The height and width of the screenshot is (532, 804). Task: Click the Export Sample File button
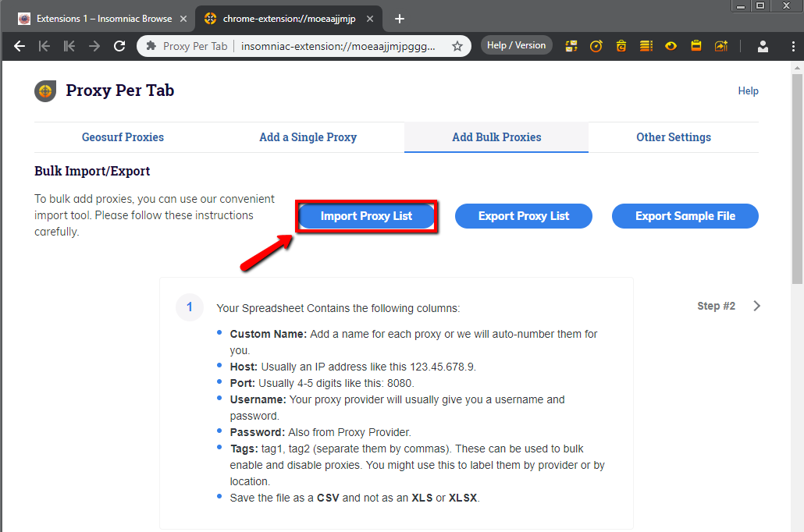point(685,216)
